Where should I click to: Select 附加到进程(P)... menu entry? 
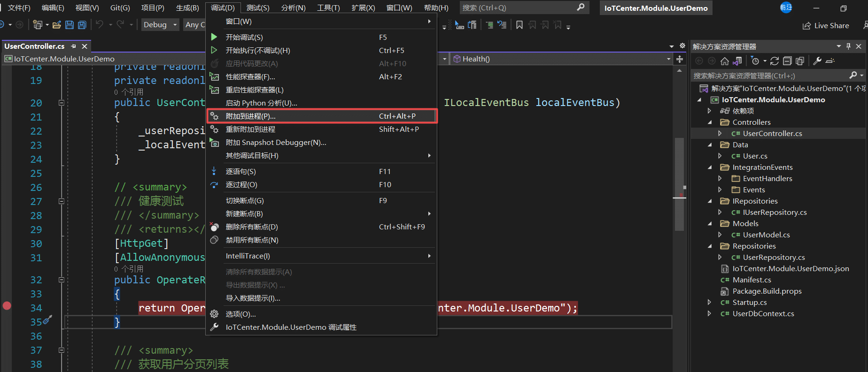(251, 116)
